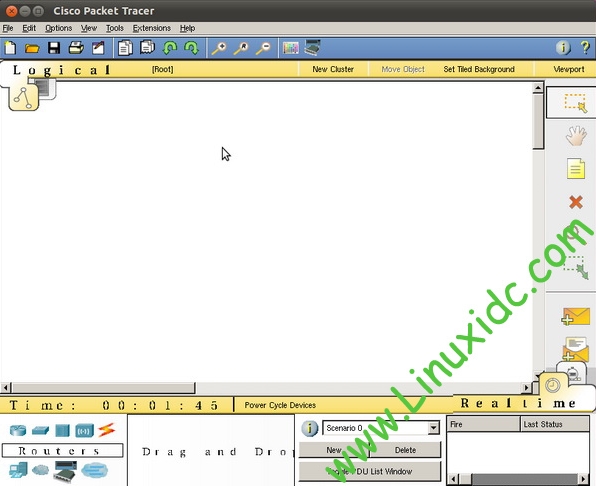Viewport: 596px width, 486px height.
Task: Select the End Devices category icon
Action: [x=18, y=470]
